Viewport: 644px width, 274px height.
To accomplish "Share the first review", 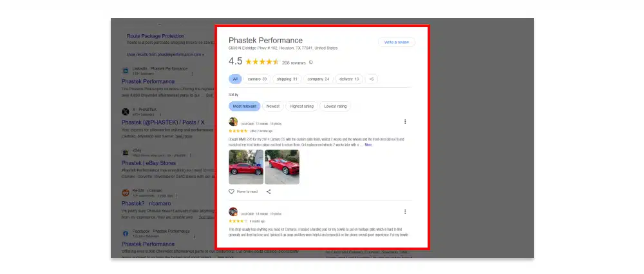I will pyautogui.click(x=269, y=191).
